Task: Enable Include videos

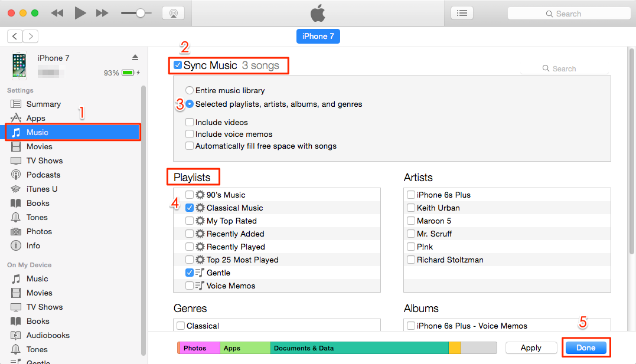Action: tap(190, 122)
